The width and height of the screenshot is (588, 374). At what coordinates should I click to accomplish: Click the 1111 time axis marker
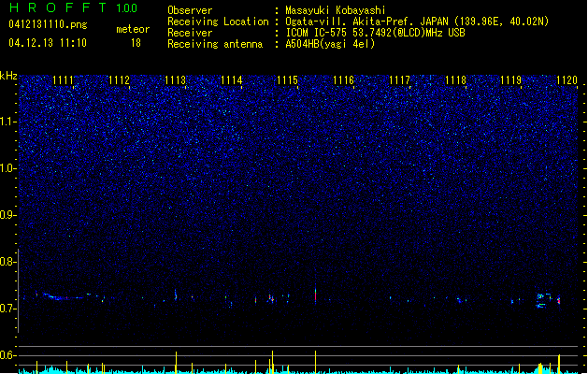pyautogui.click(x=63, y=80)
